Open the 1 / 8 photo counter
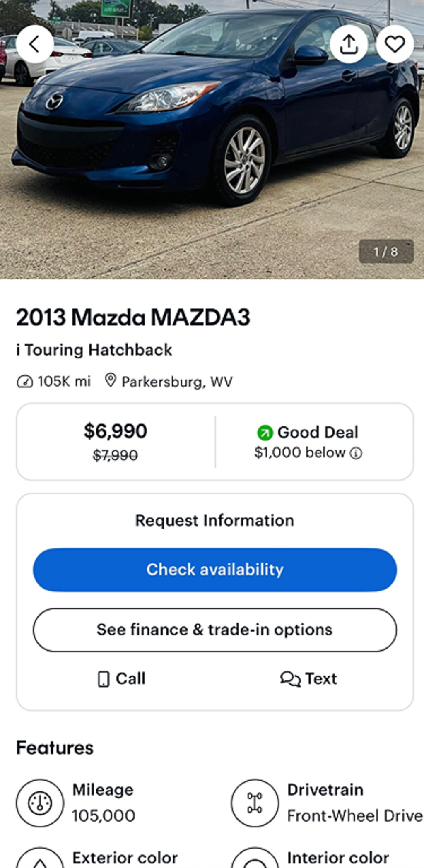Screen dimensions: 424x868 tap(386, 251)
